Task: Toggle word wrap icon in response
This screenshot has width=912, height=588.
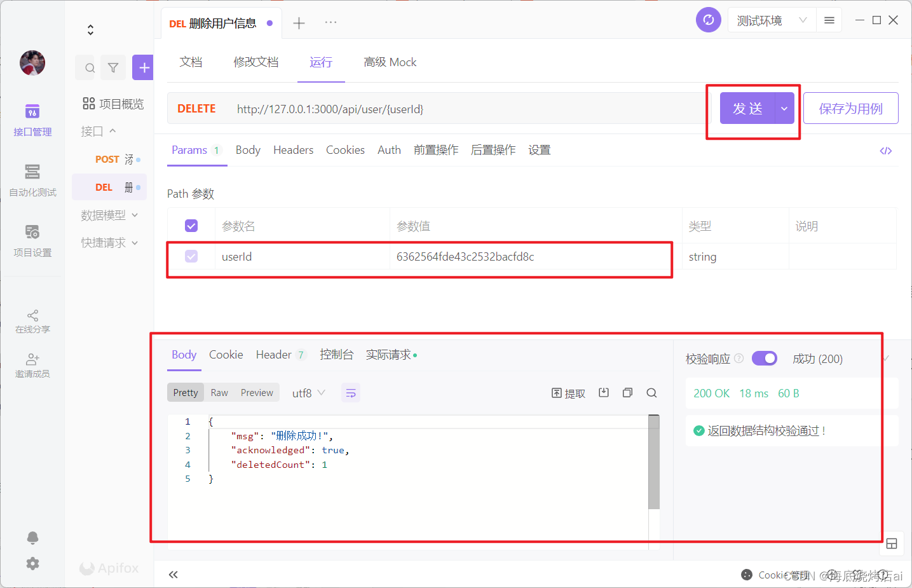Action: pyautogui.click(x=351, y=393)
